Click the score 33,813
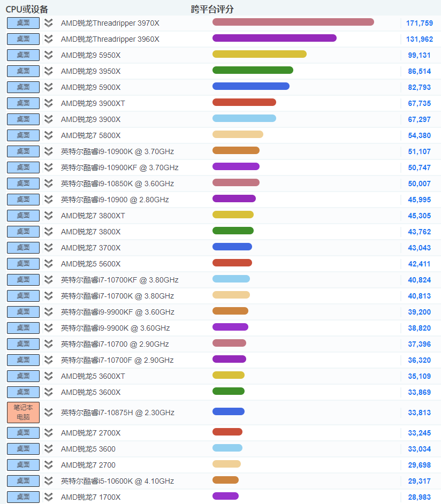 tap(419, 413)
